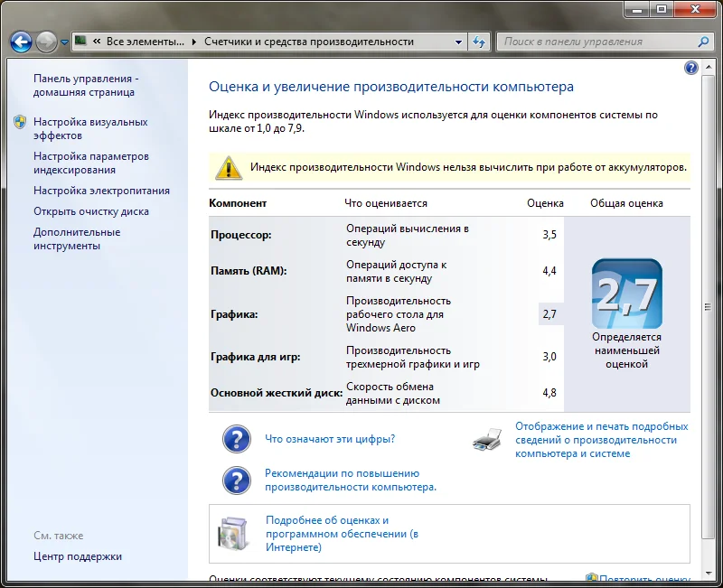This screenshot has width=723, height=588.
Task: Click question icon beside "Рекомендации по повышению"
Action: click(237, 481)
